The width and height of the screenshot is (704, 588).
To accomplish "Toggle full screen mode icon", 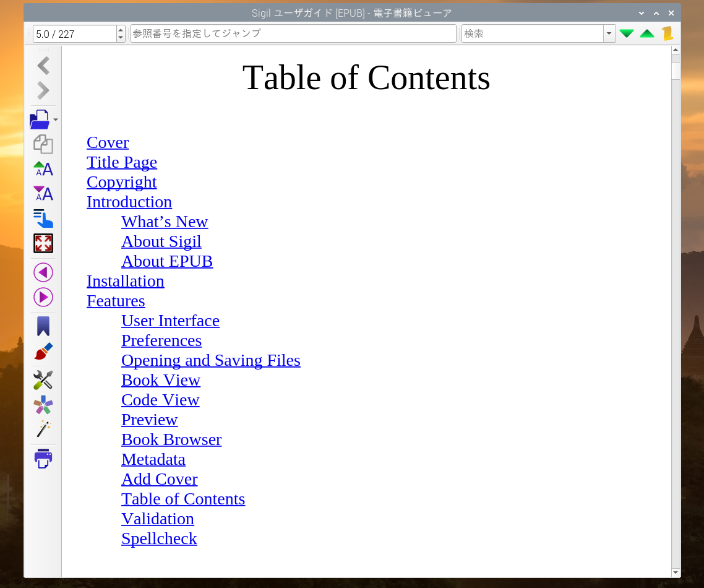I will (x=43, y=243).
